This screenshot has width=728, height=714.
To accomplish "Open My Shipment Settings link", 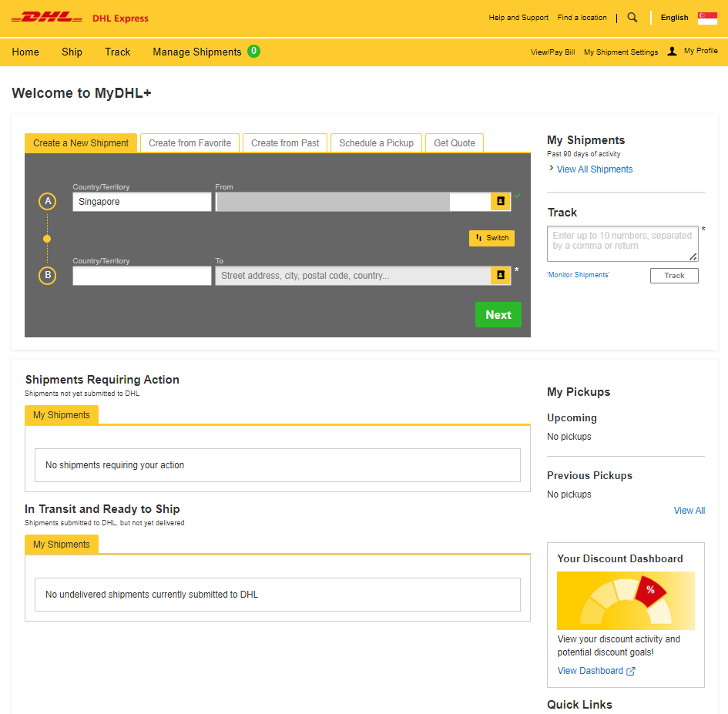I will 621,52.
